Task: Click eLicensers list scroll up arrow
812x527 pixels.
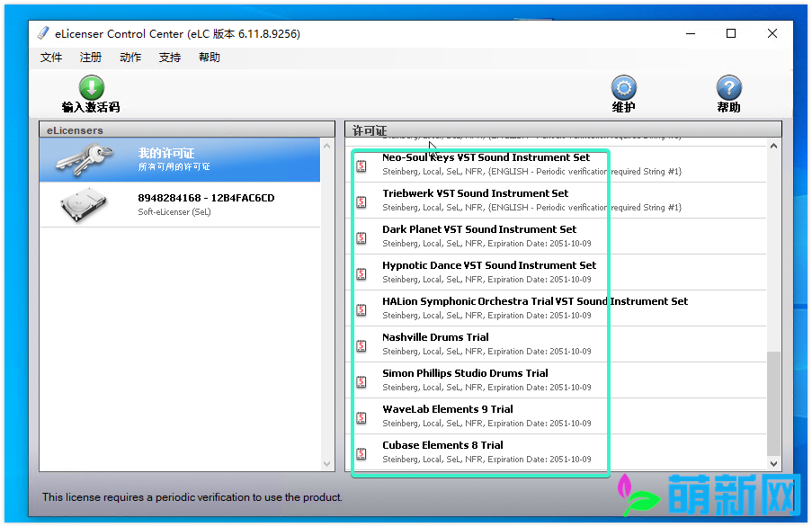Action: pyautogui.click(x=326, y=146)
